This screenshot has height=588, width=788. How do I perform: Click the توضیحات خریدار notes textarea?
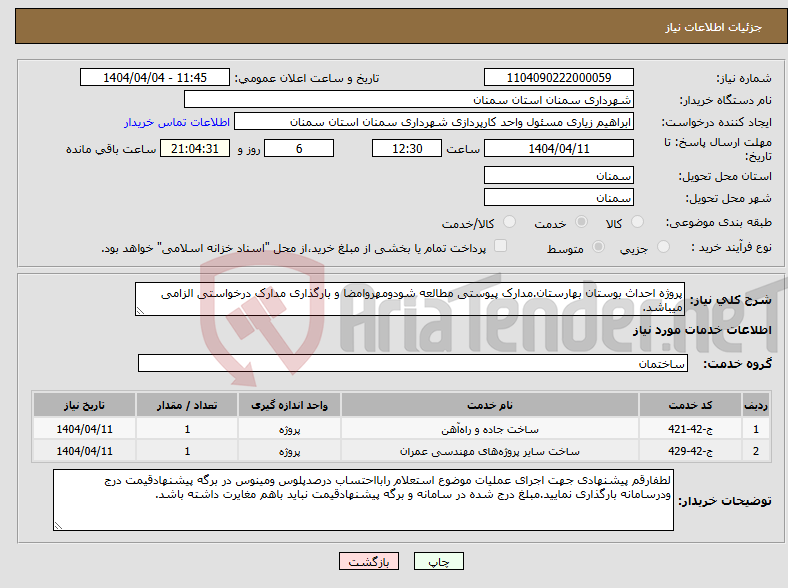[363, 500]
